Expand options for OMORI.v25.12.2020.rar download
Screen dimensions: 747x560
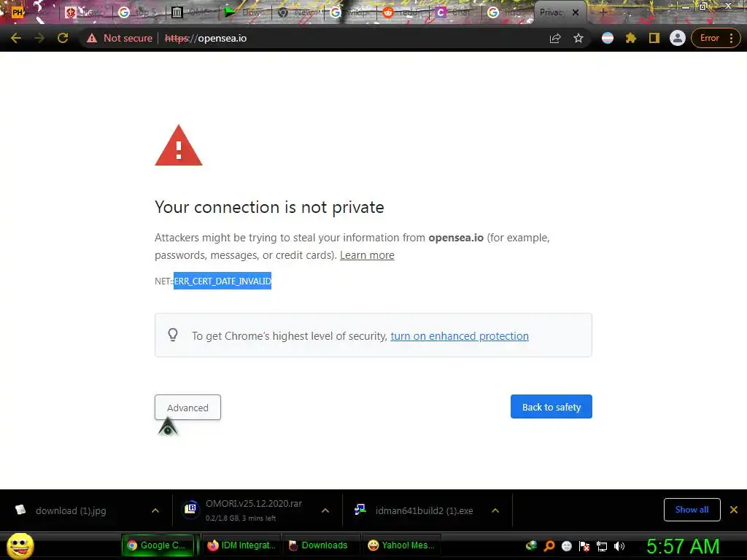325,510
